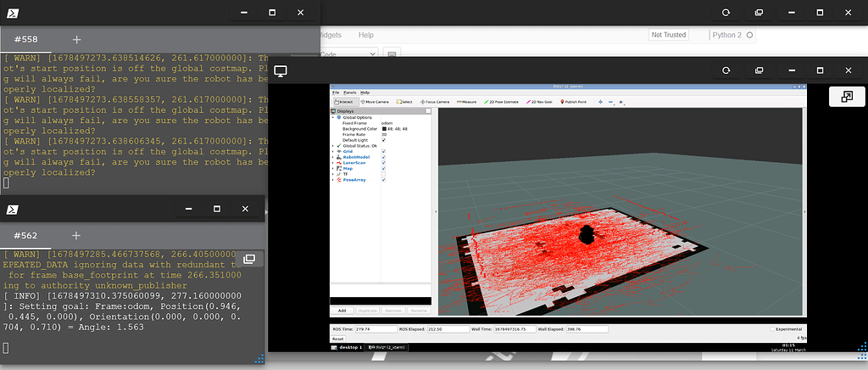Viewport: 868px width, 370px height.
Task: Open graphical tools in a new window
Action: pyautogui.click(x=759, y=70)
